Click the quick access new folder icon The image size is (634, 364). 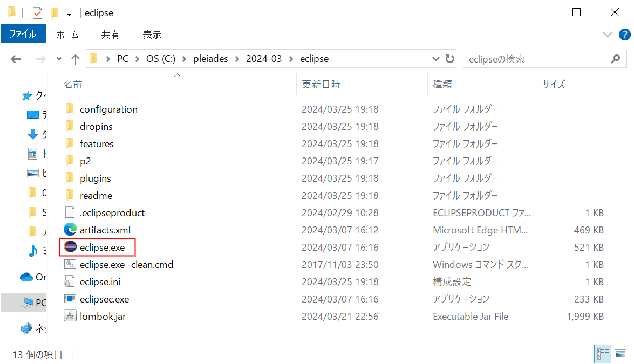tap(54, 13)
